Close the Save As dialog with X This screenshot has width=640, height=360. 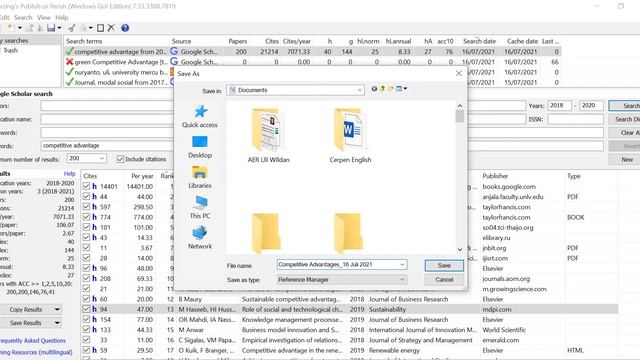coord(459,73)
